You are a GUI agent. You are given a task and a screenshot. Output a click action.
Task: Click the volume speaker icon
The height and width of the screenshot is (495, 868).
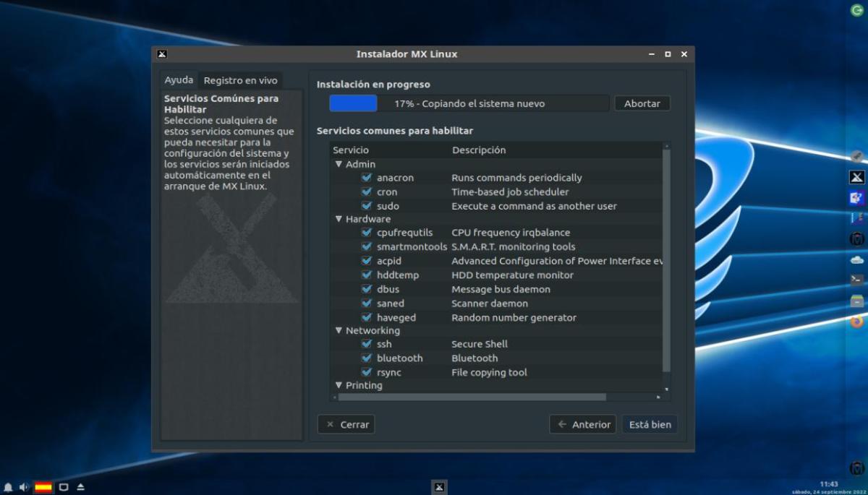[24, 487]
